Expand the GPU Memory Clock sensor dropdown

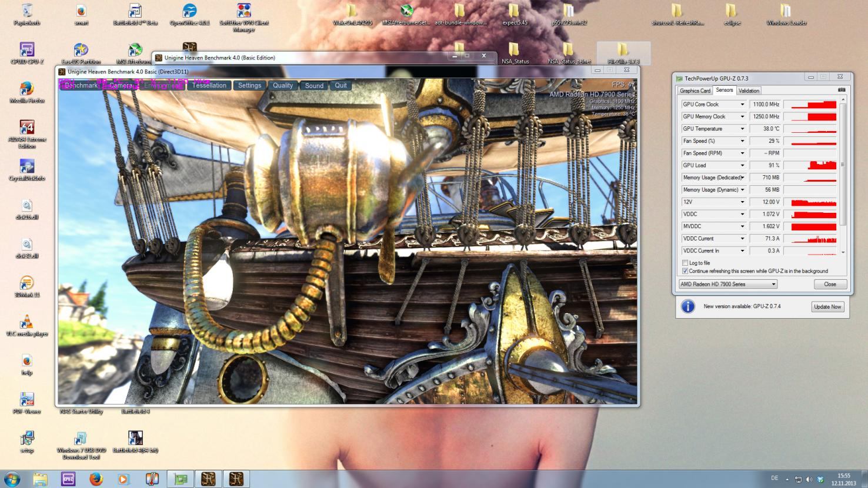(742, 116)
